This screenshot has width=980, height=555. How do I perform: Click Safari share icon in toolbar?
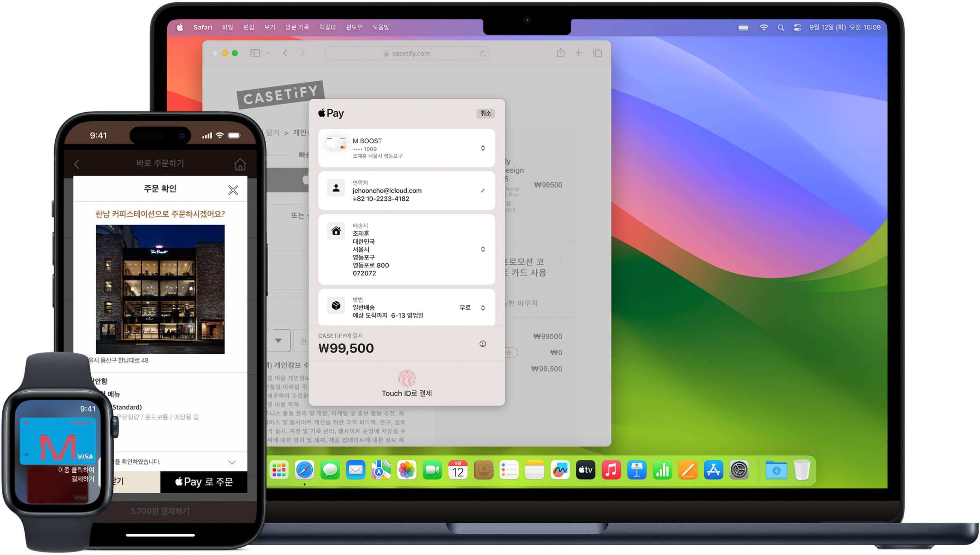(560, 53)
